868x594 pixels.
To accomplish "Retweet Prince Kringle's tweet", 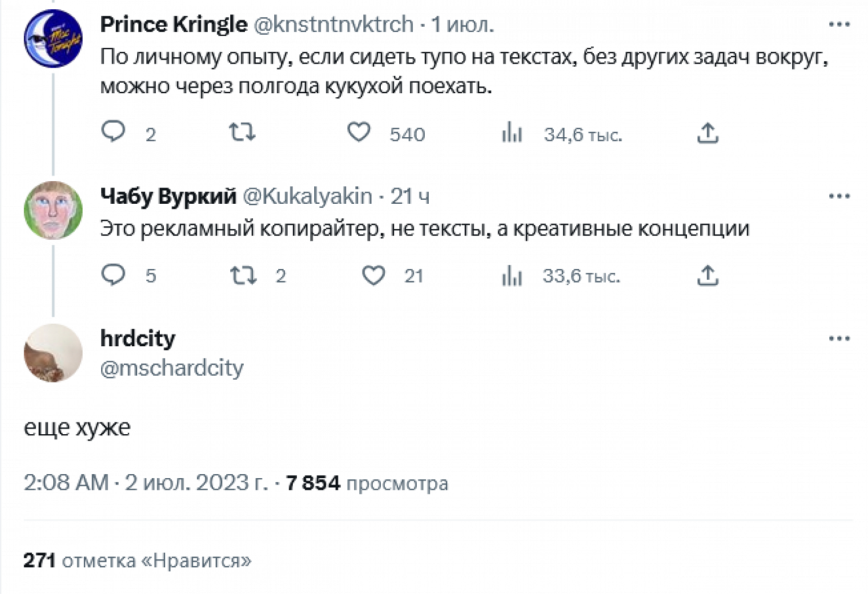I will (x=242, y=133).
